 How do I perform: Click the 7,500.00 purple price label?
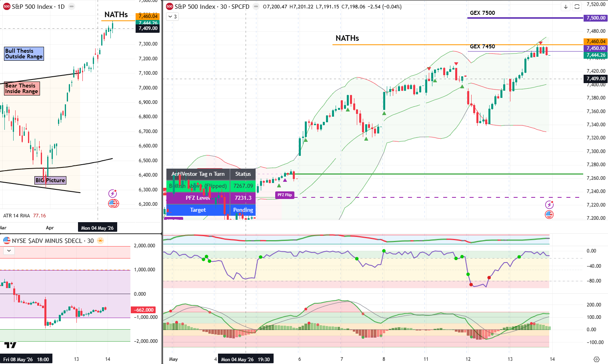click(596, 18)
